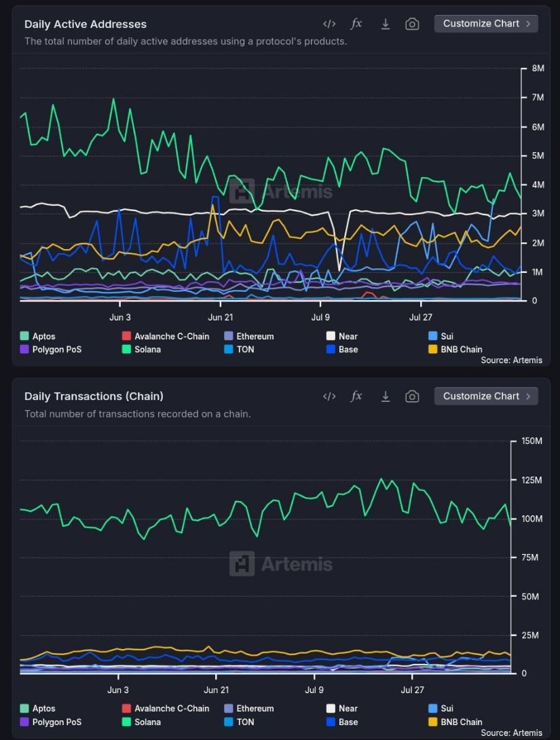Viewport: 560px width, 740px height.
Task: Toggle Sui series in Daily Active Addresses legend
Action: pyautogui.click(x=441, y=336)
